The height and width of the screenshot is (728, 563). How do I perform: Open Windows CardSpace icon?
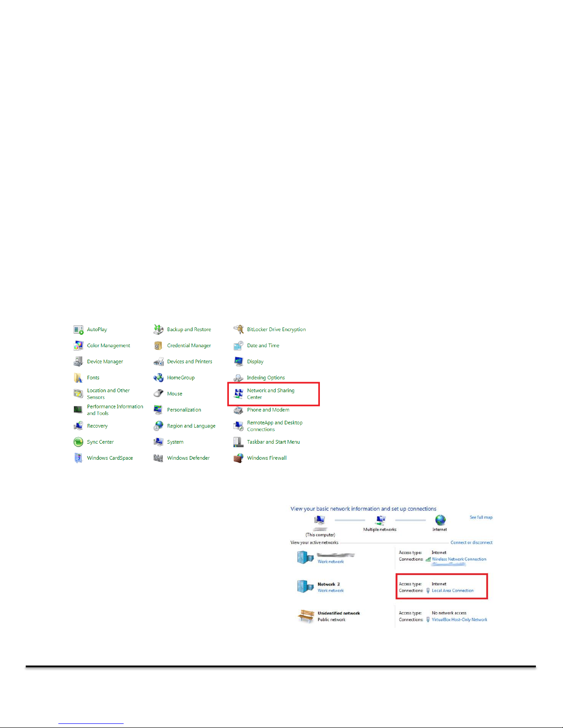pos(78,458)
